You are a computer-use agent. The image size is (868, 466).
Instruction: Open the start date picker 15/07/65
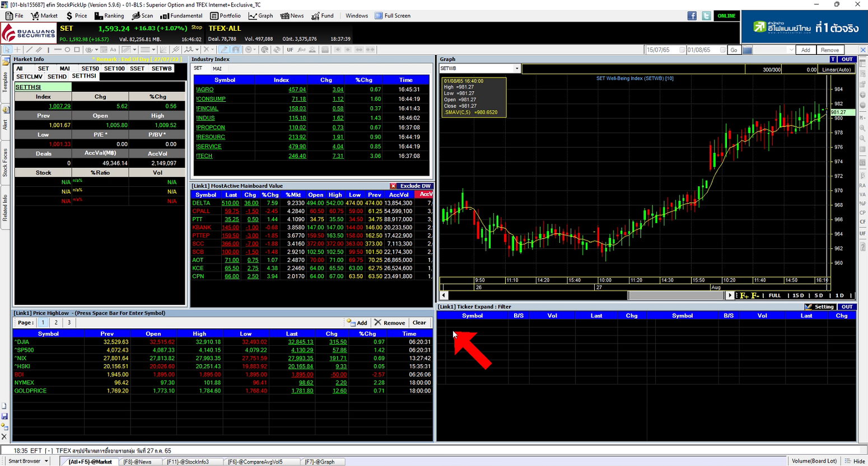682,50
